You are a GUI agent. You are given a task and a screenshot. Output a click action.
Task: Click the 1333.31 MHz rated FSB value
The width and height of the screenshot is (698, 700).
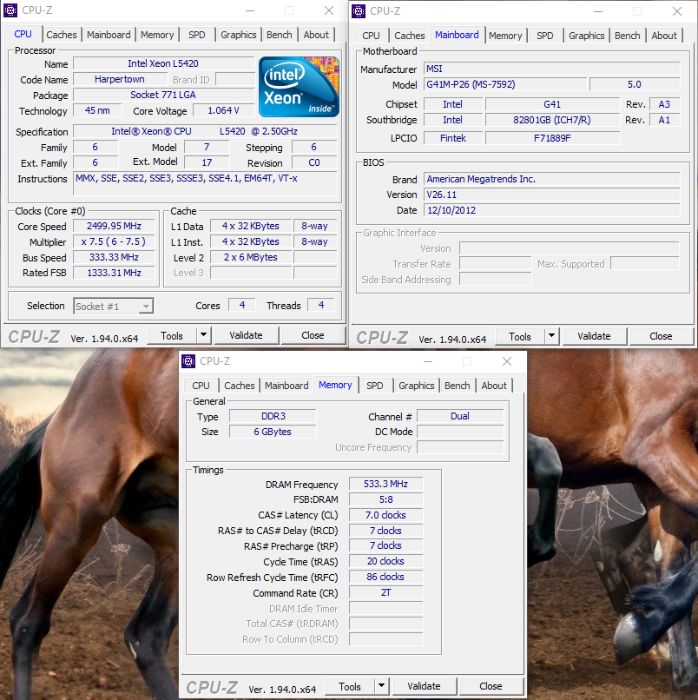(114, 273)
